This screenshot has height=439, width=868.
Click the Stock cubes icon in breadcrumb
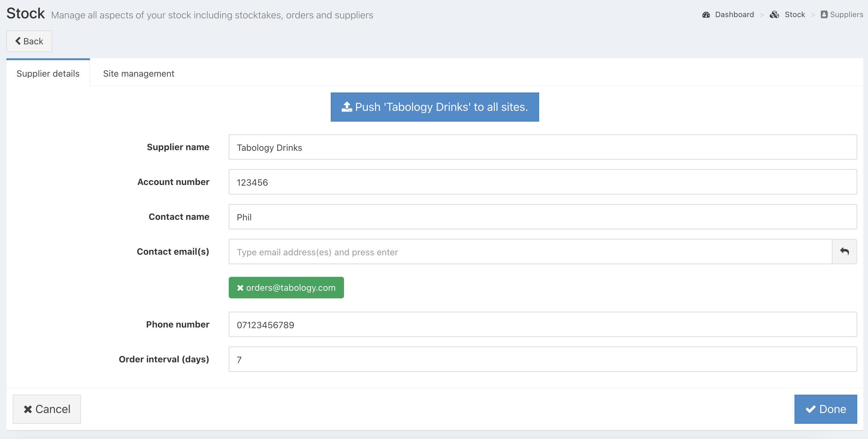click(x=774, y=15)
